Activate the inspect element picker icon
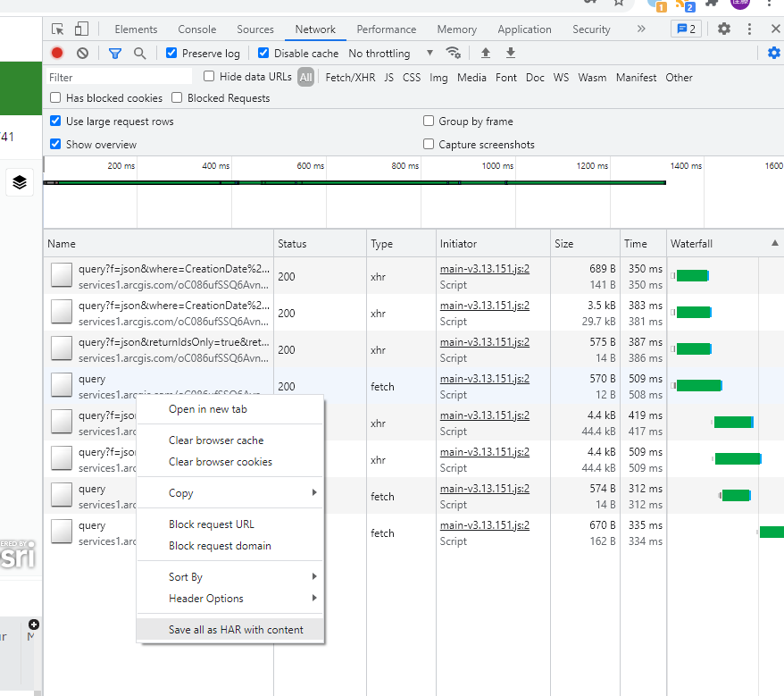 [57, 29]
